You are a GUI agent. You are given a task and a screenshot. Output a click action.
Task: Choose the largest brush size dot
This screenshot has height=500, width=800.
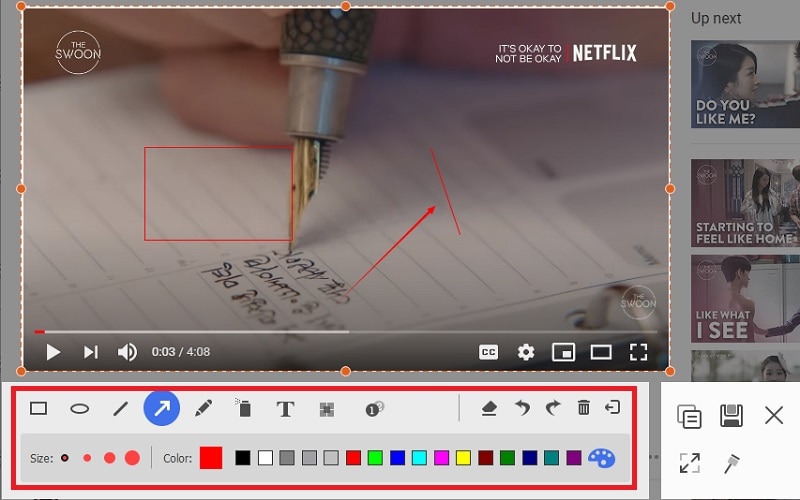[x=132, y=458]
